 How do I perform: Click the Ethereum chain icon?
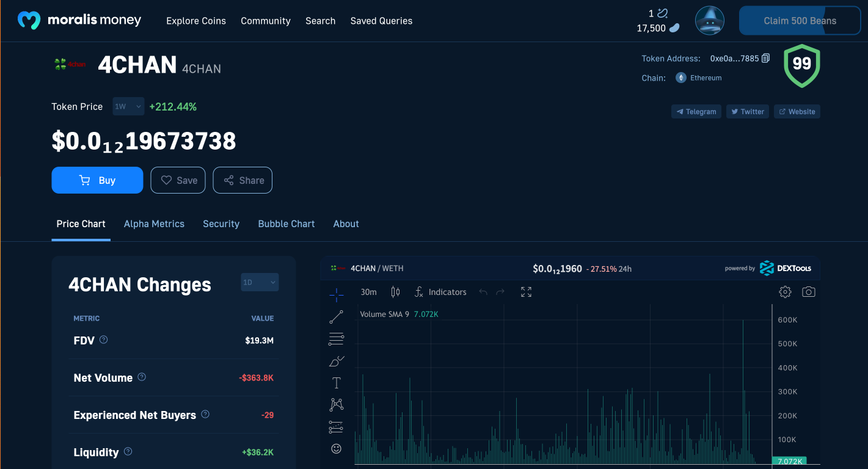pos(680,78)
